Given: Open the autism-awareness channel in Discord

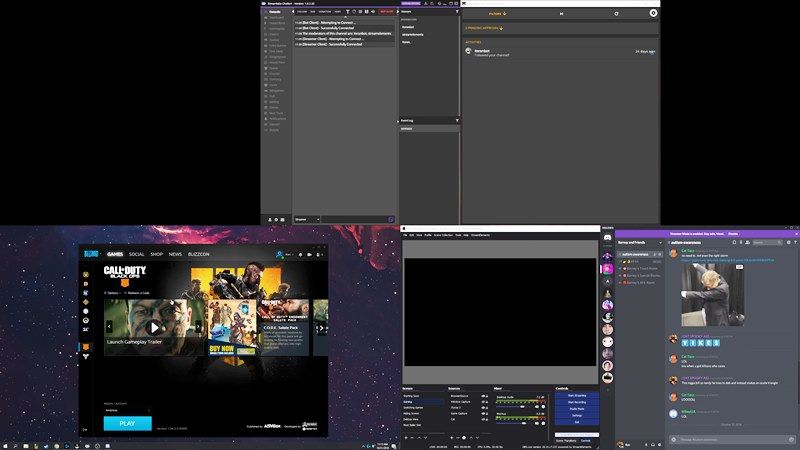Looking at the screenshot, I should click(x=640, y=254).
